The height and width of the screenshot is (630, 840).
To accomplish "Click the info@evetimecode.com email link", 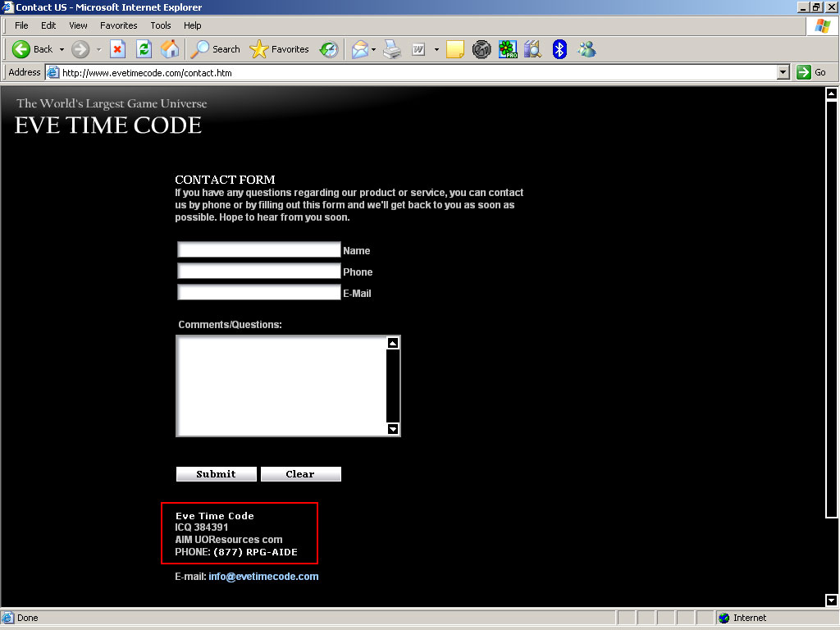I will click(263, 577).
